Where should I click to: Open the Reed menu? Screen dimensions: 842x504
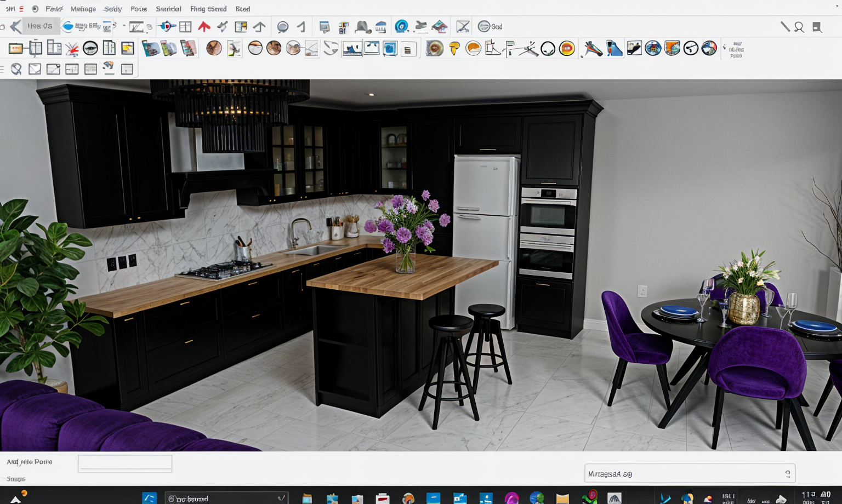point(242,9)
